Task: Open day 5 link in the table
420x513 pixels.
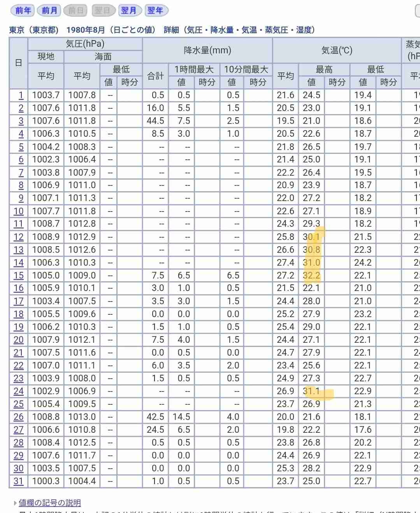Action: click(21, 147)
